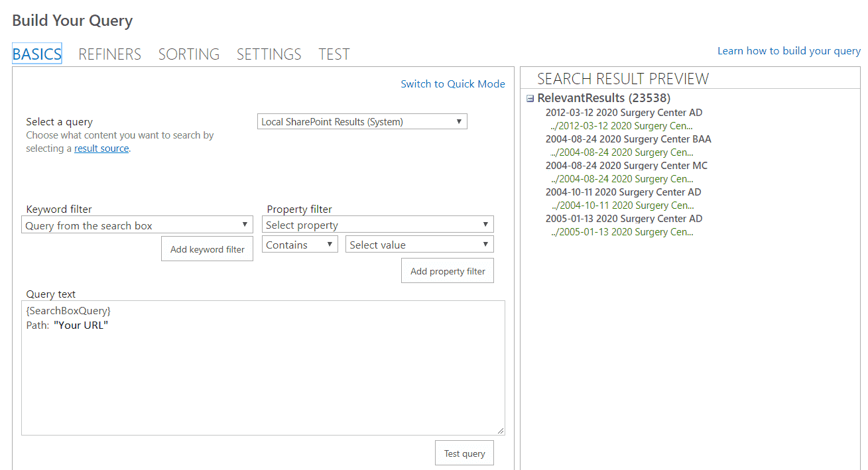The height and width of the screenshot is (470, 868).
Task: Select result 2004-10-11 2020 Surgery Center AD
Action: 623,192
